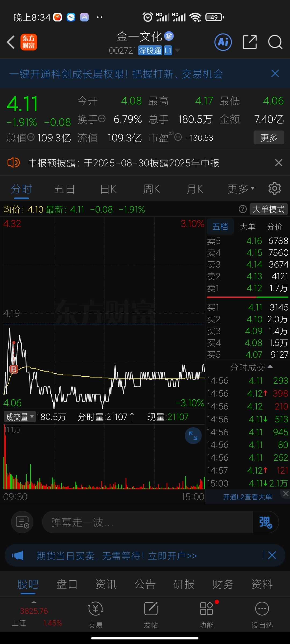
Task: Open the 交易 trade icon
Action: [x=96, y=615]
